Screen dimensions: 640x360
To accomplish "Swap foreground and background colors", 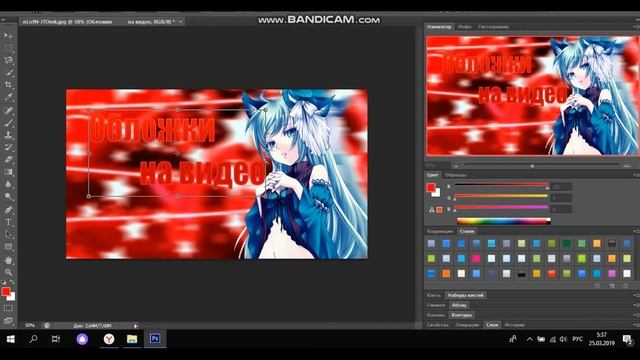I will click(x=12, y=282).
